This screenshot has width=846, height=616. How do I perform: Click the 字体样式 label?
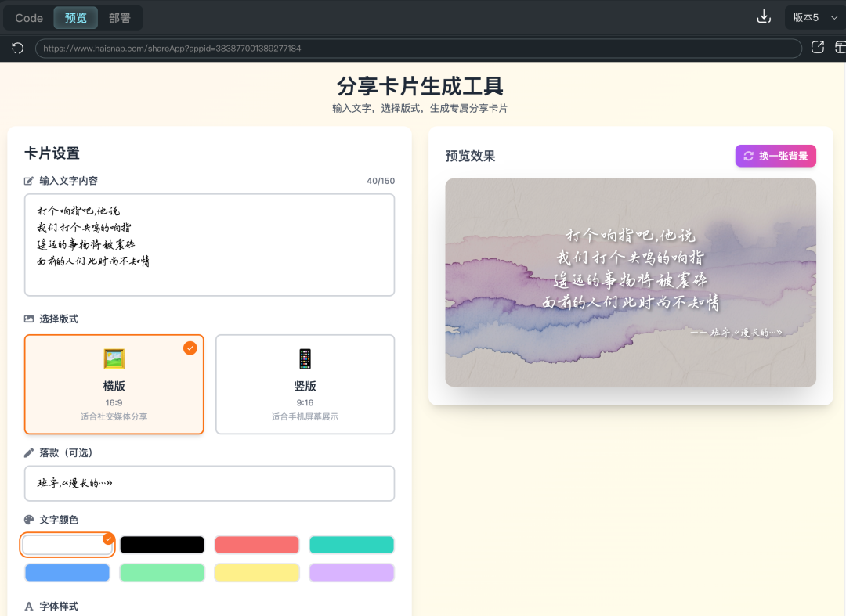coord(58,607)
